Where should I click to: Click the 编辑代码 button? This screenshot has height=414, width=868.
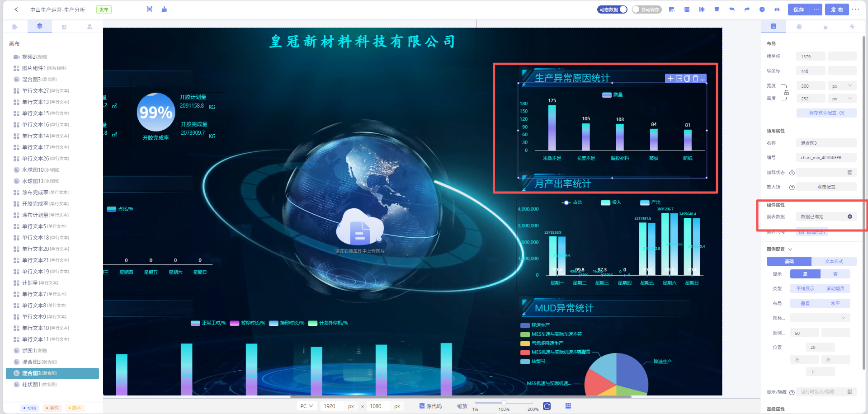click(x=812, y=232)
